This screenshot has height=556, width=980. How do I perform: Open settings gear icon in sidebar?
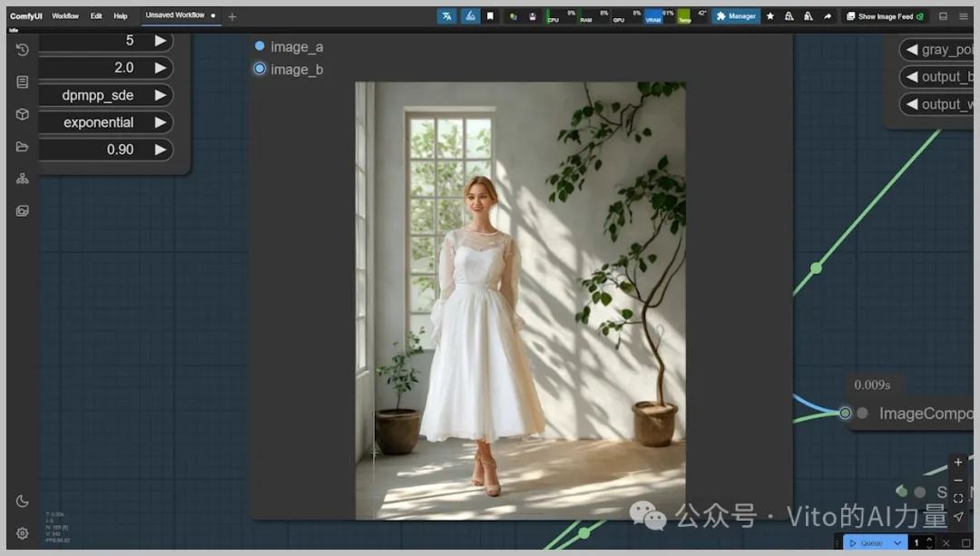click(x=23, y=533)
